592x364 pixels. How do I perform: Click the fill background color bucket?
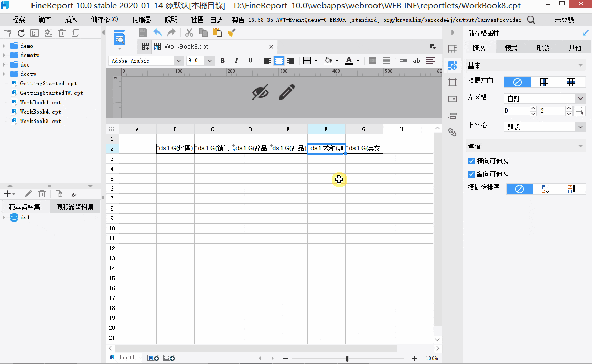328,60
